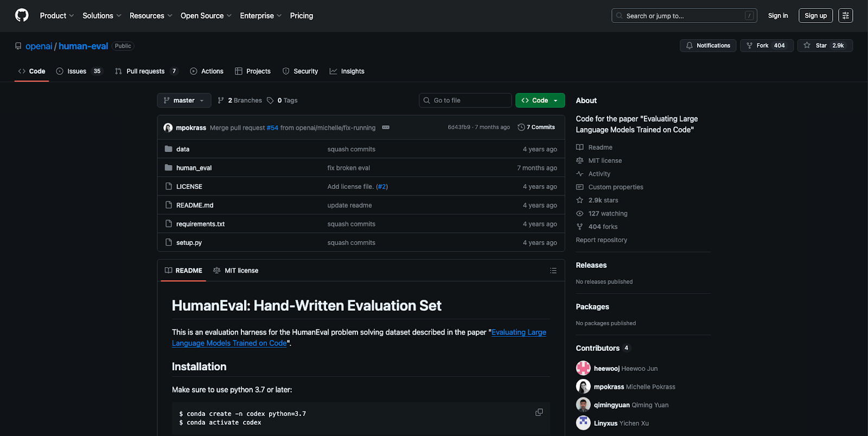868x436 pixels.
Task: Switch to the Actions tab
Action: [207, 71]
